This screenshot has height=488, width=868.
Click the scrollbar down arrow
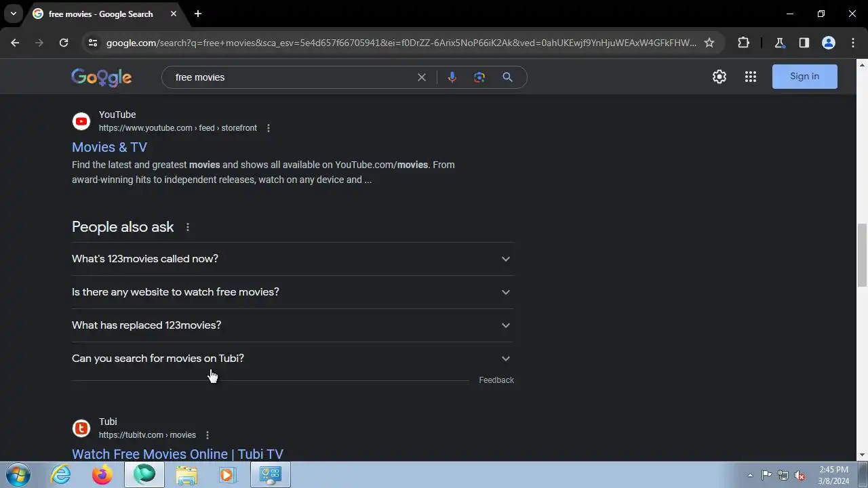coord(862,455)
